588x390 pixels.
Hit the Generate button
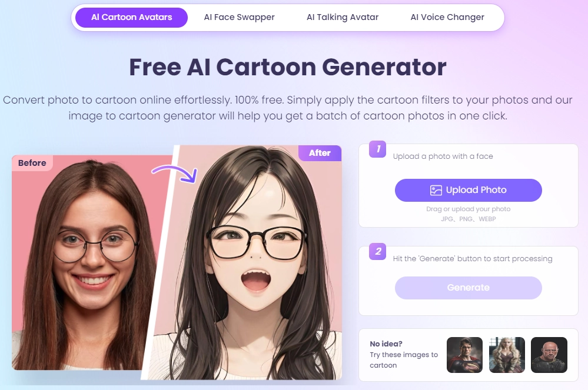coord(469,288)
